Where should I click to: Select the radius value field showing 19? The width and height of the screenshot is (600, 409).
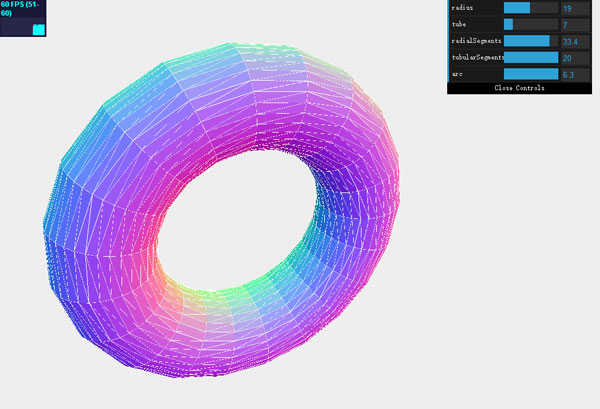click(x=576, y=8)
